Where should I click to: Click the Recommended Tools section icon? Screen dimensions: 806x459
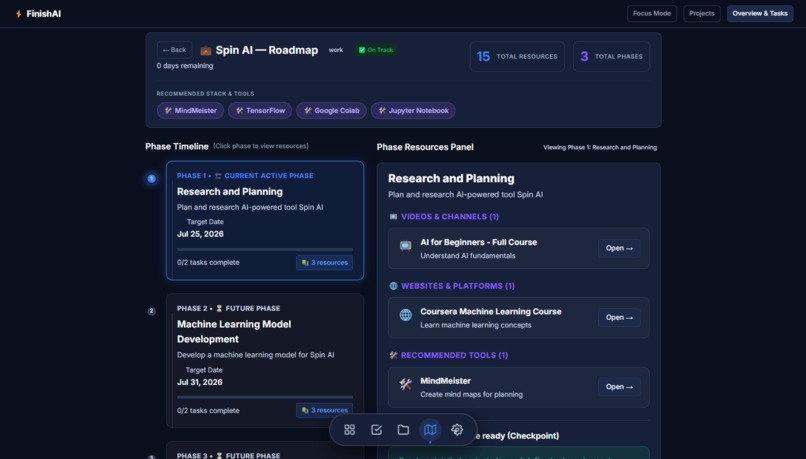(x=393, y=355)
